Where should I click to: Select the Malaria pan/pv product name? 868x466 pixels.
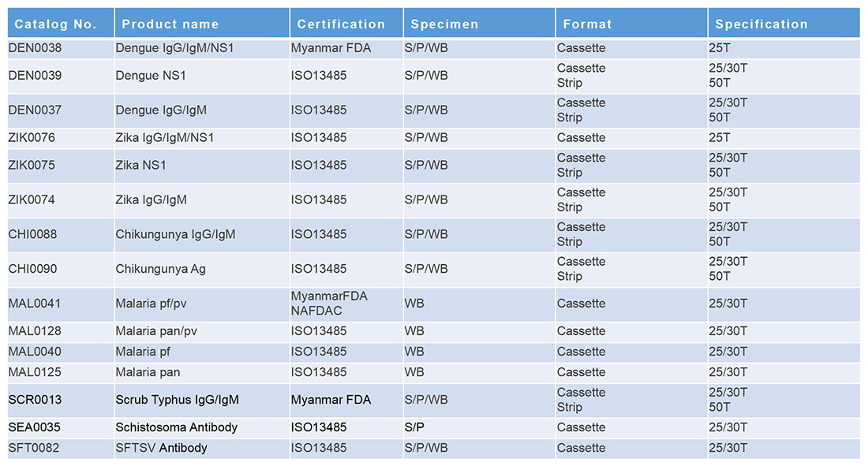(x=156, y=331)
